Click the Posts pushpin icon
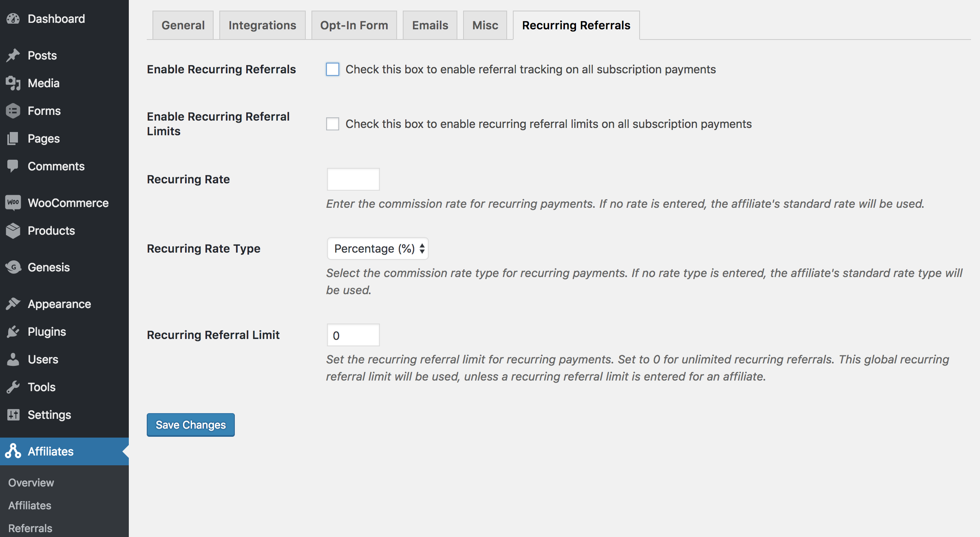The width and height of the screenshot is (980, 537). 13,55
